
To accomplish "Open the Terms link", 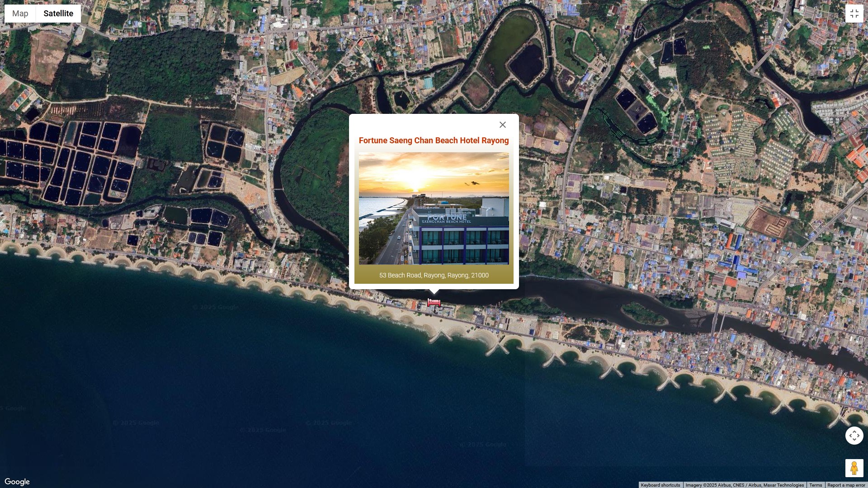I will click(816, 485).
